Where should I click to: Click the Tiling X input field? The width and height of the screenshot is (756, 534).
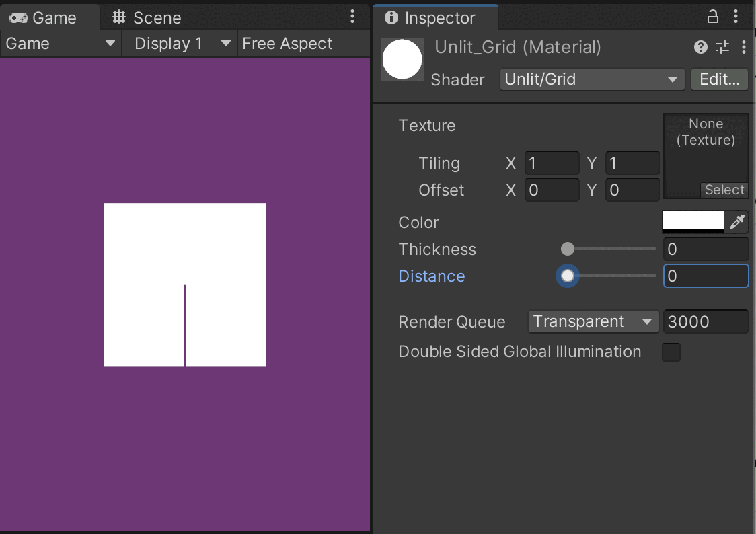(552, 163)
